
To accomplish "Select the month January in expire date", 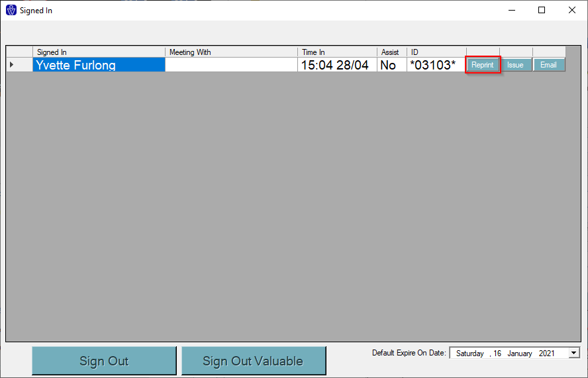I will click(x=520, y=354).
